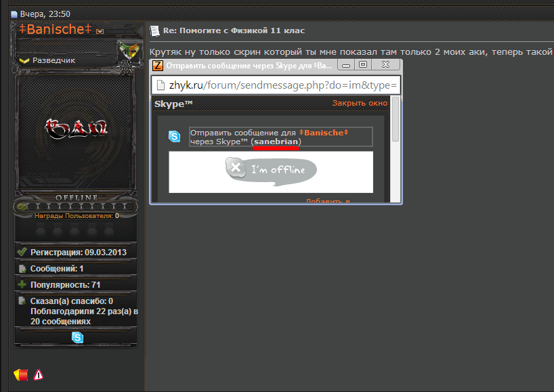Click the red-yellow infraction card icon
Screen dimensions: 554x392
pos(21,374)
